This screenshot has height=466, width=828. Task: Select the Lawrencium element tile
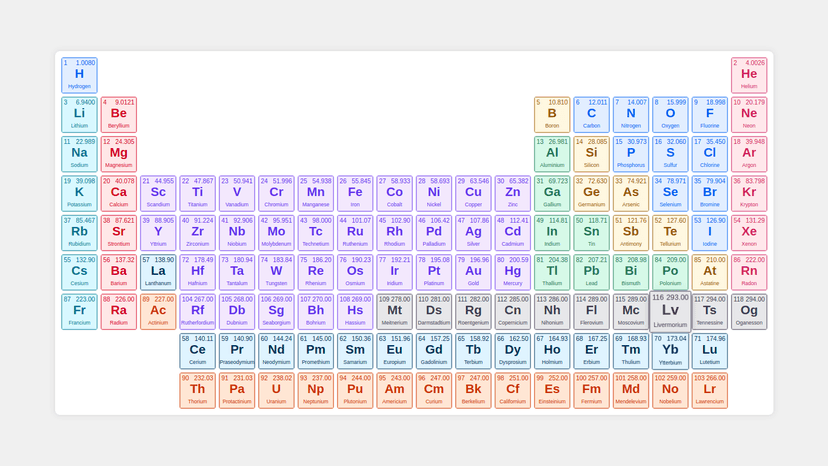pyautogui.click(x=709, y=390)
